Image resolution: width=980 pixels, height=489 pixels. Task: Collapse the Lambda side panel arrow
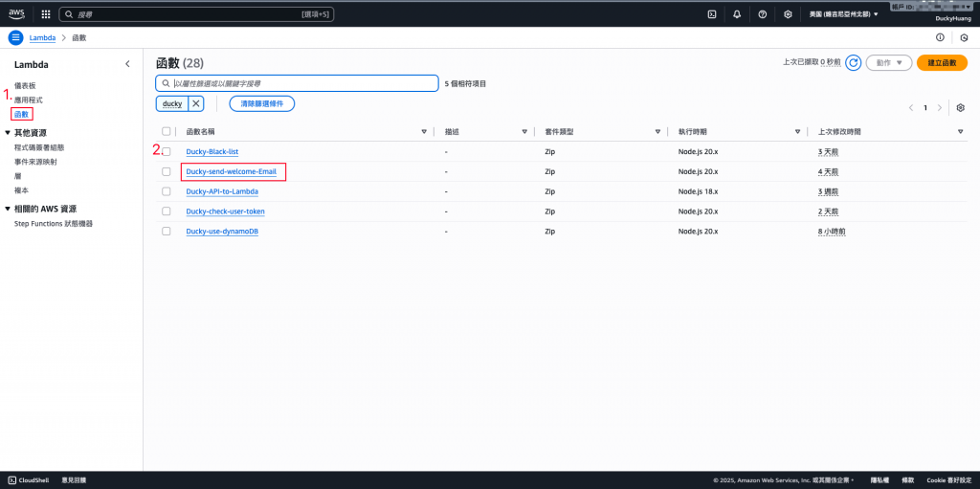coord(127,64)
